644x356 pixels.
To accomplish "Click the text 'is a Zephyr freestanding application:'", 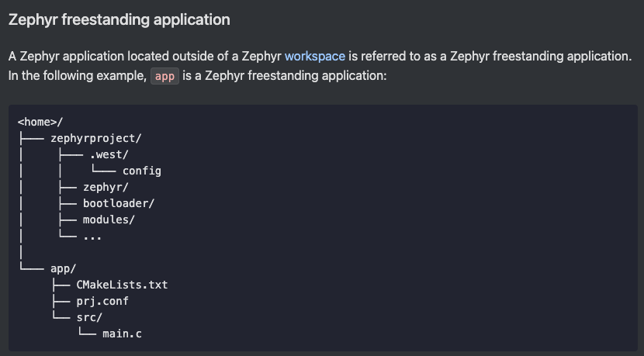I will pyautogui.click(x=285, y=76).
